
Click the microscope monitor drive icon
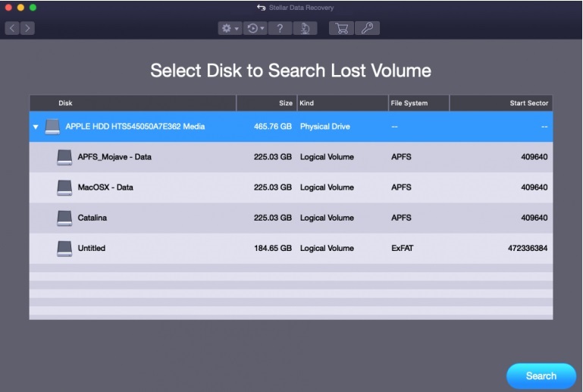305,28
